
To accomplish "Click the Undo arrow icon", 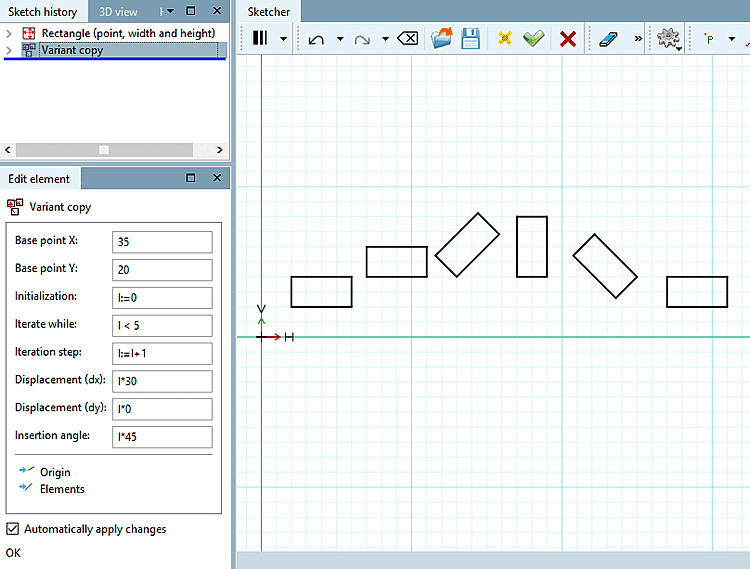I will point(316,39).
